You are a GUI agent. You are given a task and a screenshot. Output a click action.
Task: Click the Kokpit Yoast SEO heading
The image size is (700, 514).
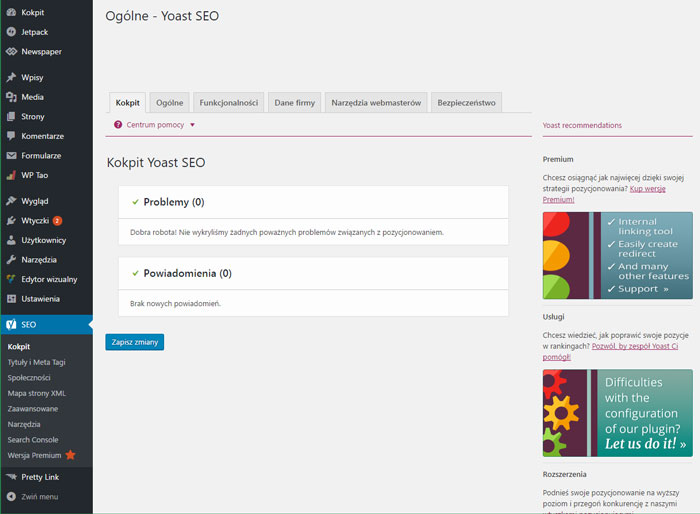(156, 163)
